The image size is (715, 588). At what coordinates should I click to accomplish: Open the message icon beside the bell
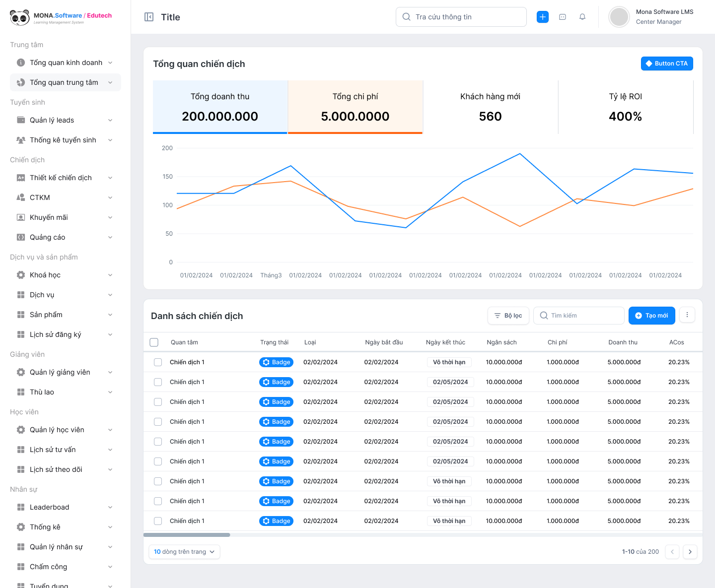563,17
